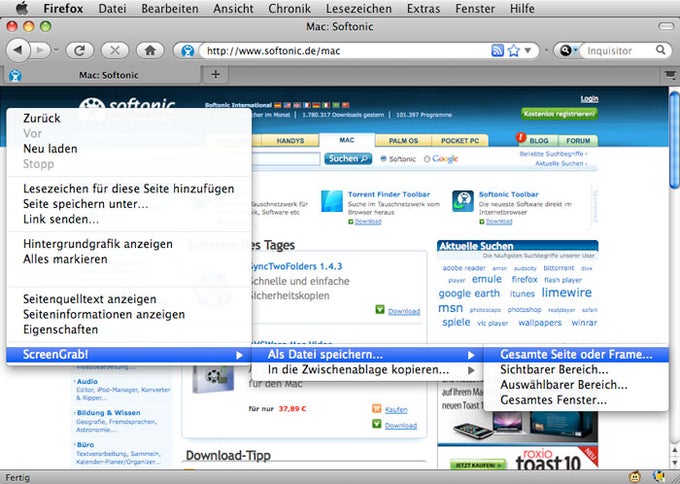Click the search magnifier in Inquisitor field
The image size is (680, 484).
point(660,50)
